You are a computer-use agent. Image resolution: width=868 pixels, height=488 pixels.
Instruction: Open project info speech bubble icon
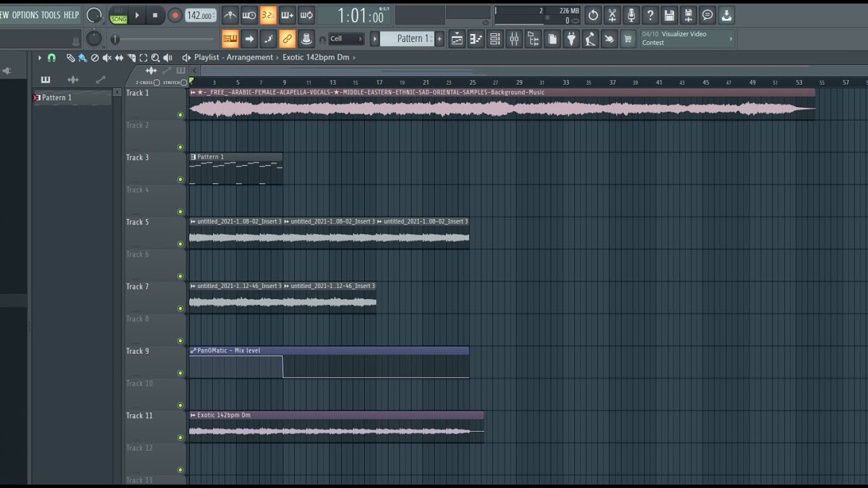pyautogui.click(x=707, y=15)
